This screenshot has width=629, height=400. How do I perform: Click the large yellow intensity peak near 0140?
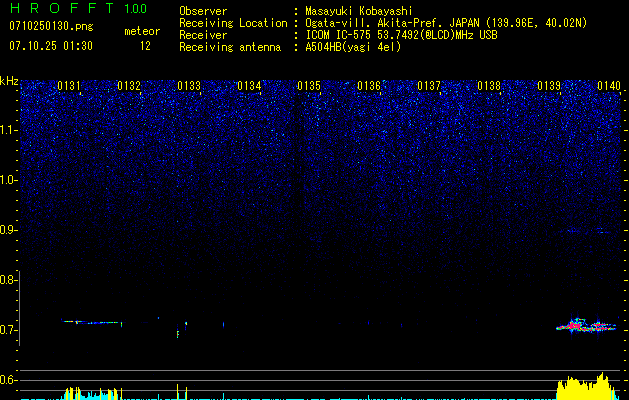588,387
